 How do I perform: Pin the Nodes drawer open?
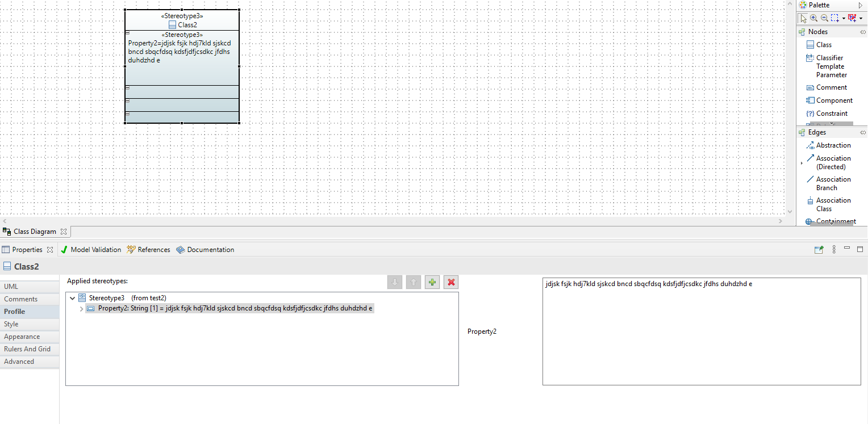pos(862,32)
